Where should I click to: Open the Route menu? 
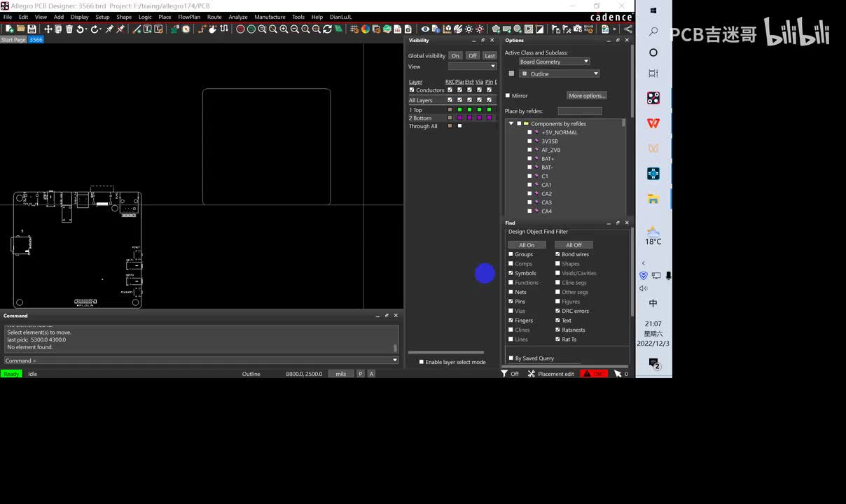pyautogui.click(x=214, y=17)
